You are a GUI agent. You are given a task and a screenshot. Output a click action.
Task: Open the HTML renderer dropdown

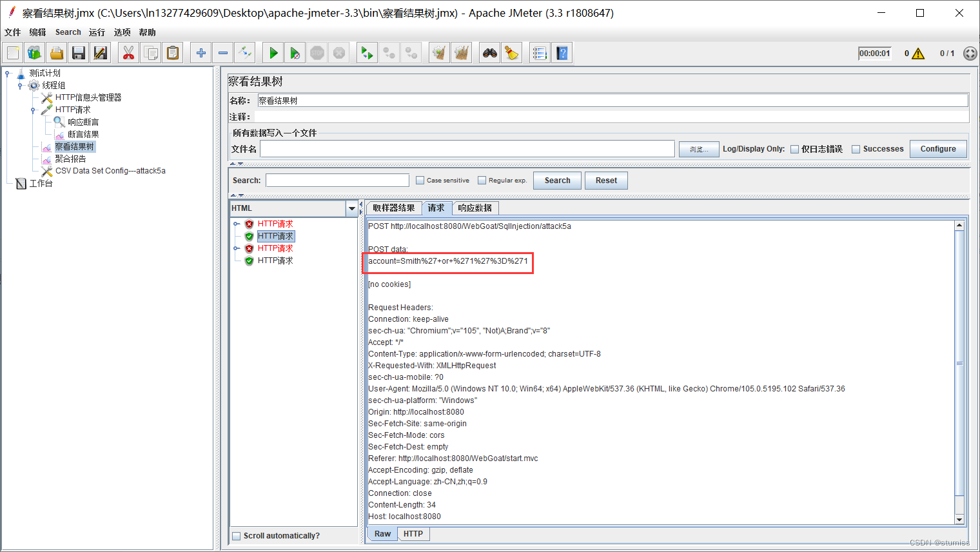coord(352,208)
